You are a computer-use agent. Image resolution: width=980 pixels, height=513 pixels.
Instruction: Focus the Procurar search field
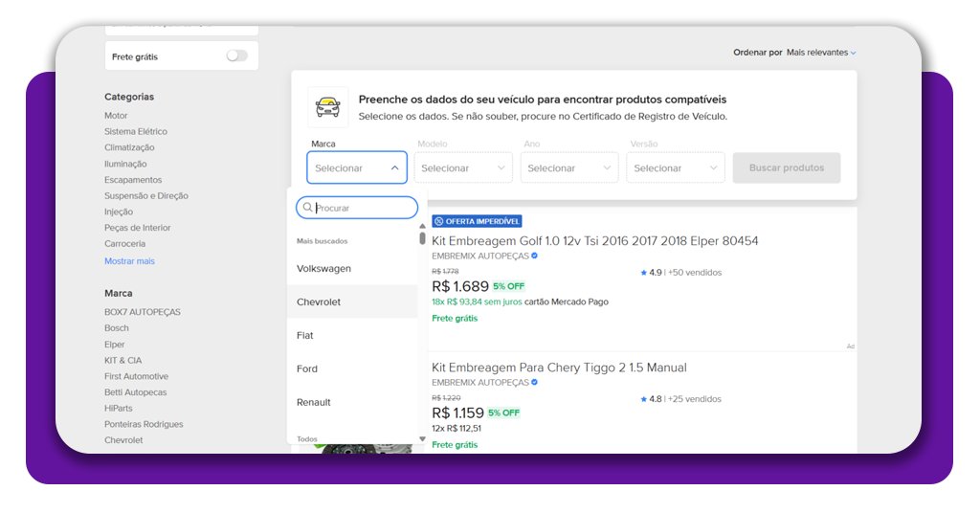click(357, 208)
